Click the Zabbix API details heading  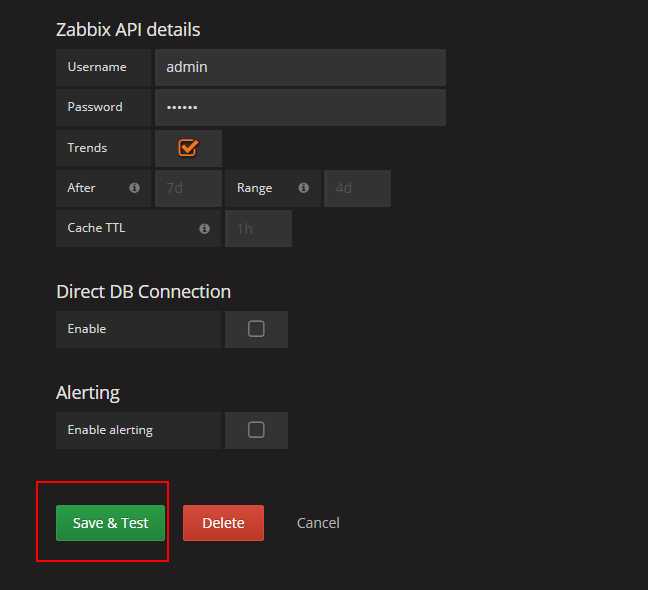coord(128,30)
